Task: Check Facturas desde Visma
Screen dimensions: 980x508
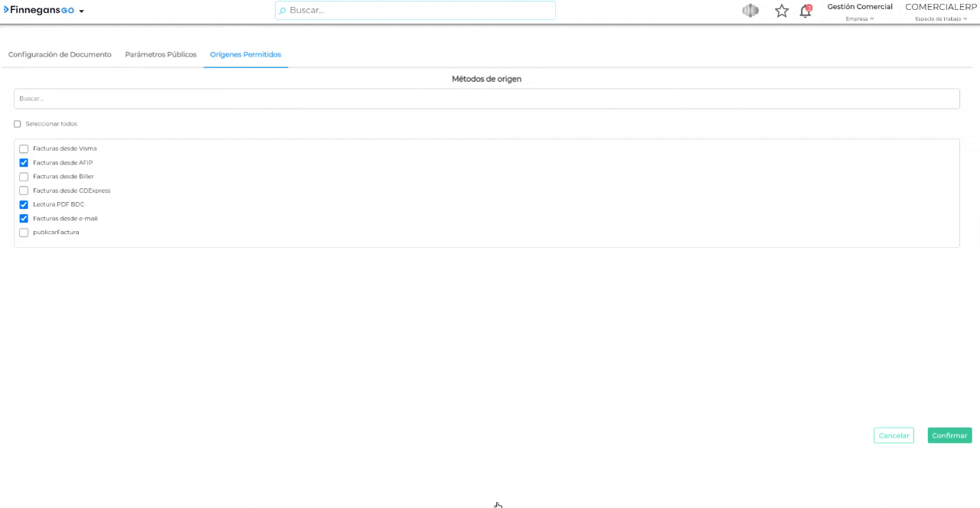Action: tap(24, 149)
